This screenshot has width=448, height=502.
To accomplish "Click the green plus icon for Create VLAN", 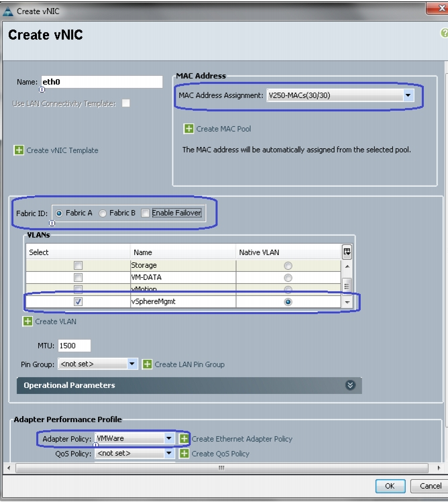I will coord(27,321).
